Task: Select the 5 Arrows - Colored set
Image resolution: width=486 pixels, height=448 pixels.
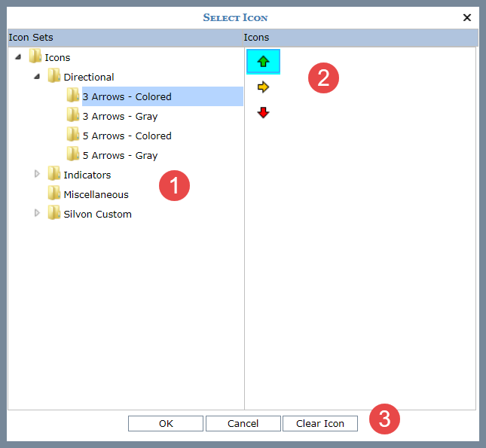Action: point(127,136)
